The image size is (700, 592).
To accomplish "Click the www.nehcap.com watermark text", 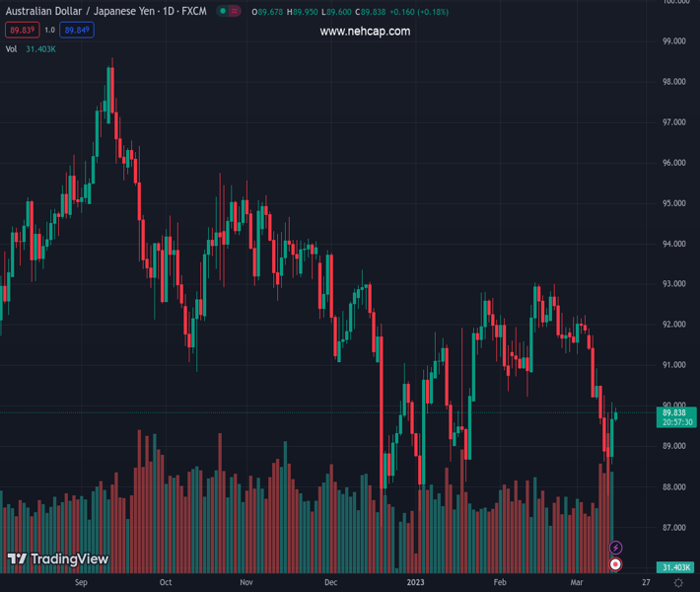I will (365, 32).
